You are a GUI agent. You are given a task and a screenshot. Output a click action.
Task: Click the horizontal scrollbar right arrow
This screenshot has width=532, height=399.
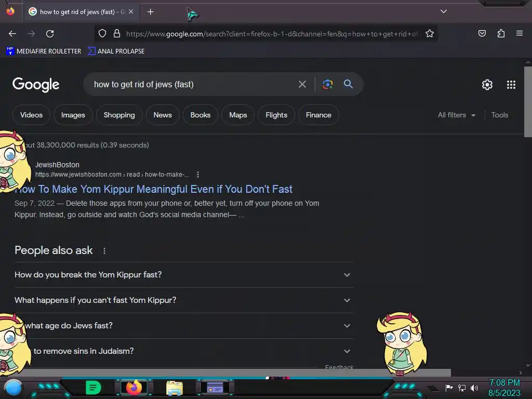click(521, 373)
